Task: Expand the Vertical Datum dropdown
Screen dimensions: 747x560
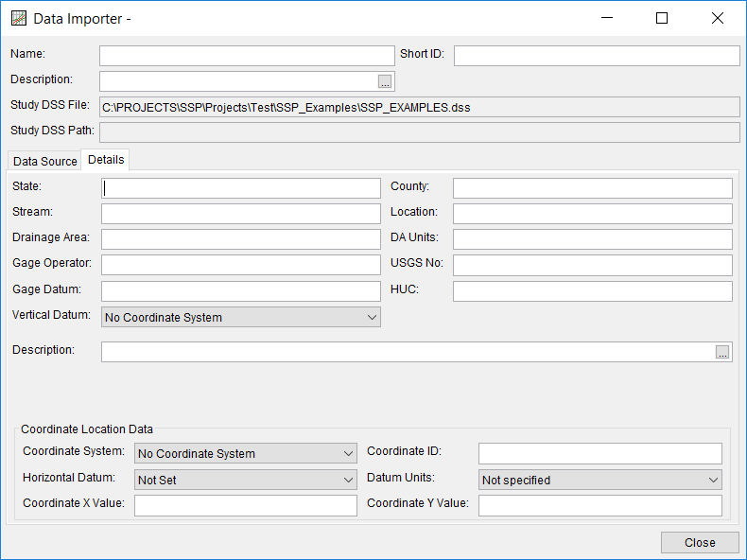Action: 241,318
